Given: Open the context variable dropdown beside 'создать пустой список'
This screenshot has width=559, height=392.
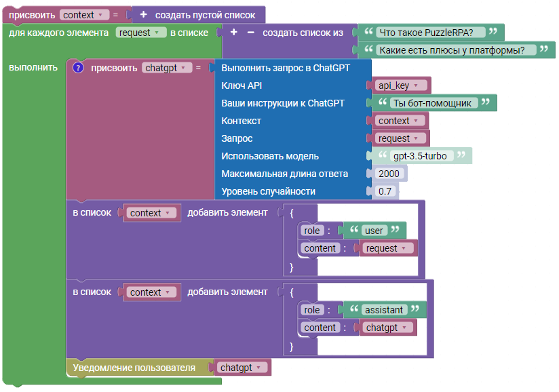Looking at the screenshot, I should (84, 15).
